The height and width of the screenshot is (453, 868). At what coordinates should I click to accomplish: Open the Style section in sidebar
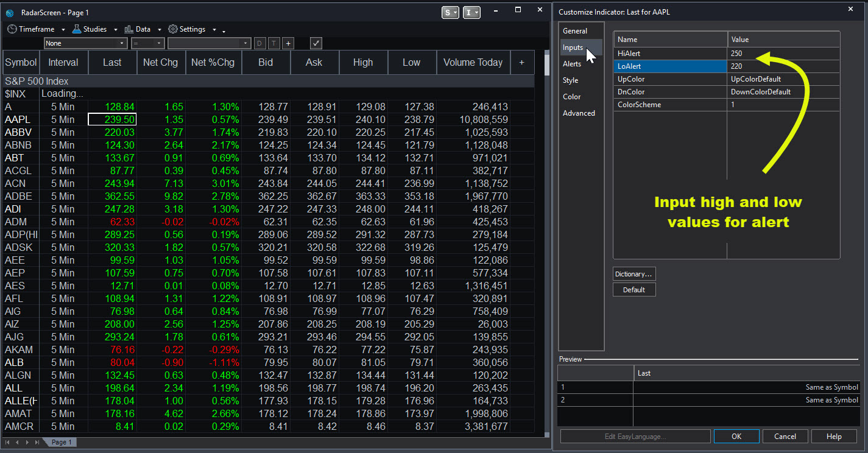pyautogui.click(x=571, y=80)
